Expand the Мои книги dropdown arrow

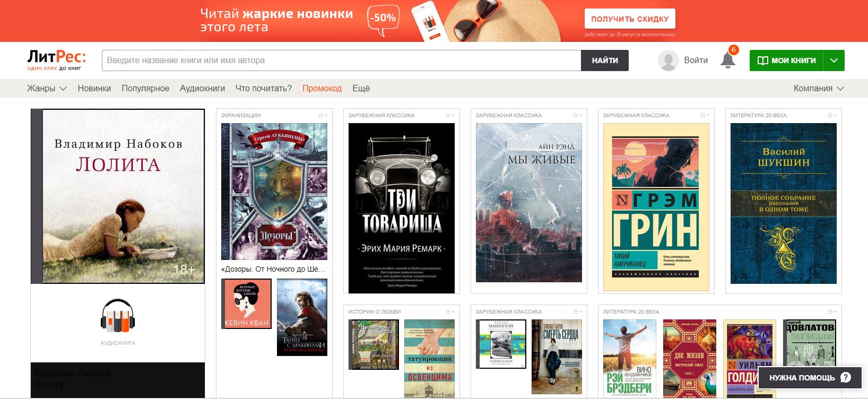(834, 60)
